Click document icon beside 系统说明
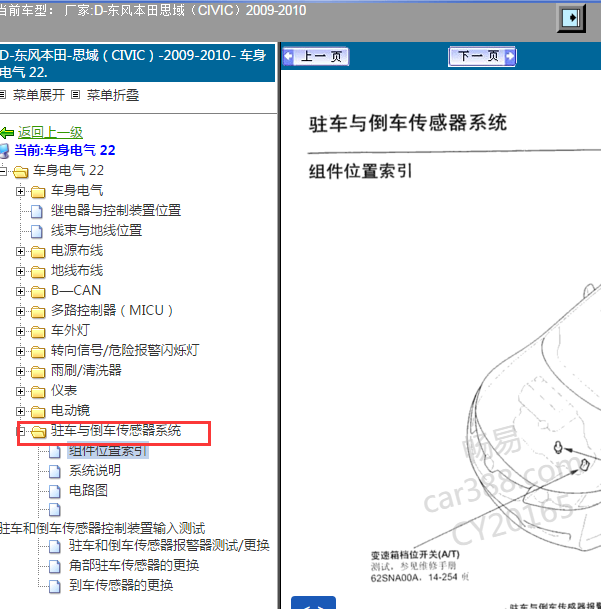 point(55,472)
